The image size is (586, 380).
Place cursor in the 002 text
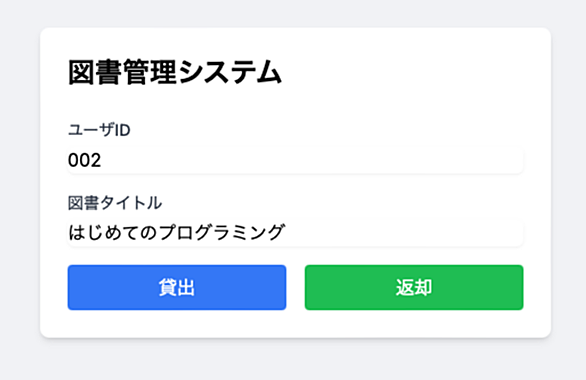point(84,160)
